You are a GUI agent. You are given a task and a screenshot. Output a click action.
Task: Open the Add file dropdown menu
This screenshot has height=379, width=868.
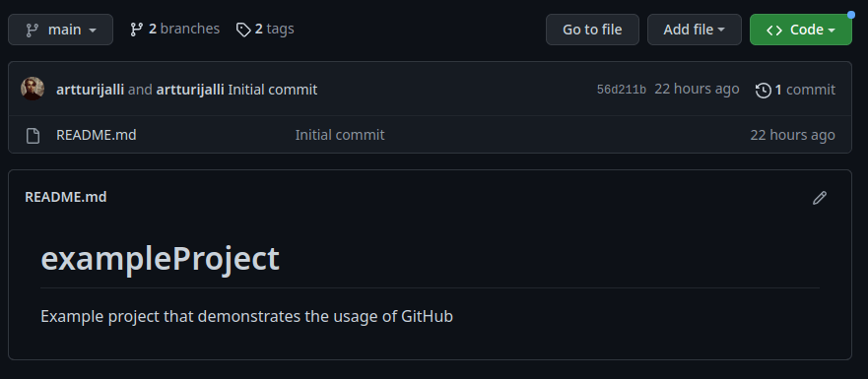point(695,30)
